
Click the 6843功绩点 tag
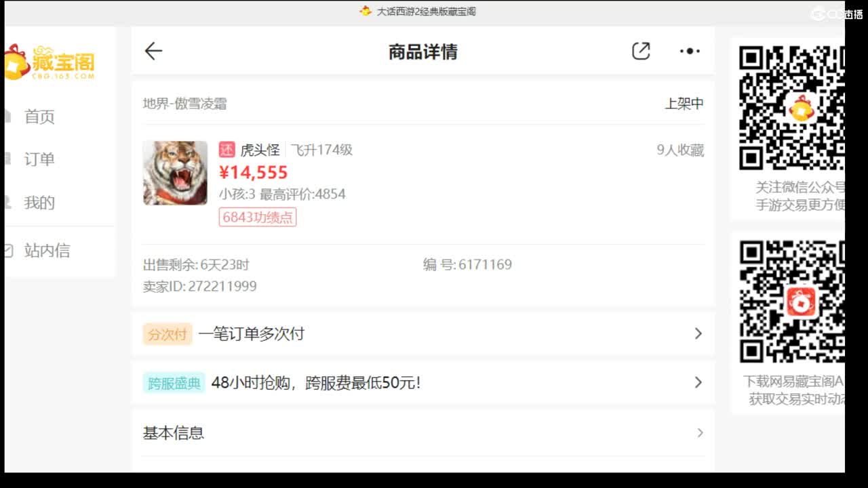258,217
